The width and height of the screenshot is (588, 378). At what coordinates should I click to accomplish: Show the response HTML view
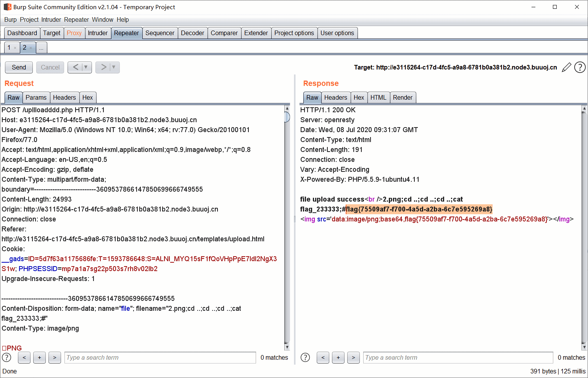(x=378, y=97)
